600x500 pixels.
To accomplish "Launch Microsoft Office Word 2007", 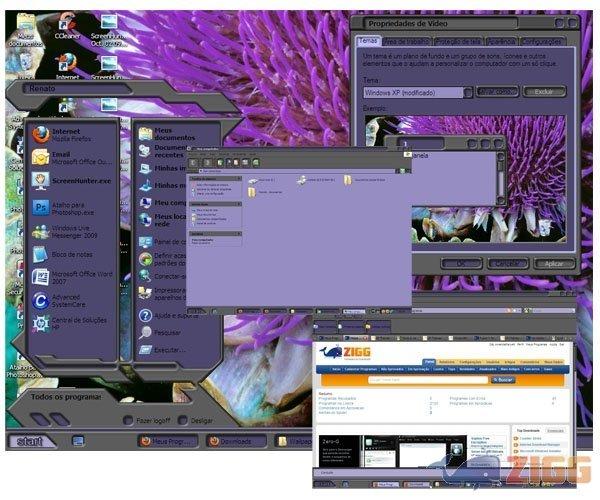I will coord(72,277).
